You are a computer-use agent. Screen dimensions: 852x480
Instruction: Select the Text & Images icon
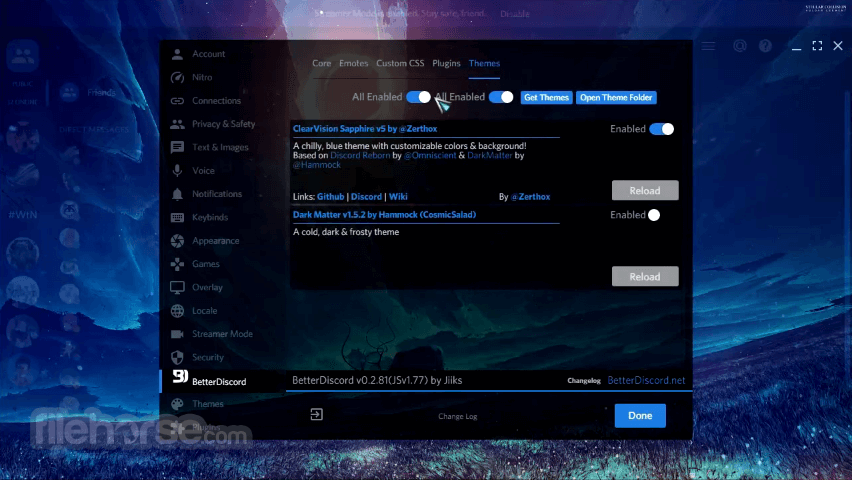coord(177,147)
